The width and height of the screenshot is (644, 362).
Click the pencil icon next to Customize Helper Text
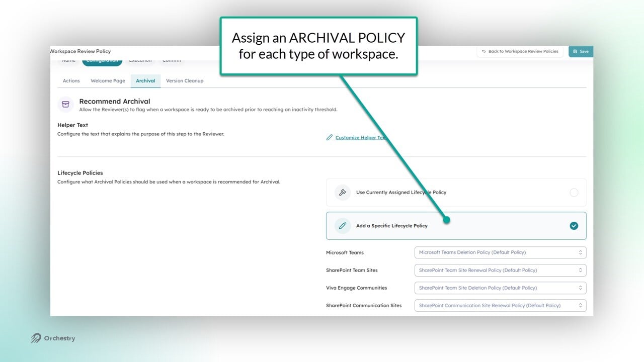tap(330, 137)
